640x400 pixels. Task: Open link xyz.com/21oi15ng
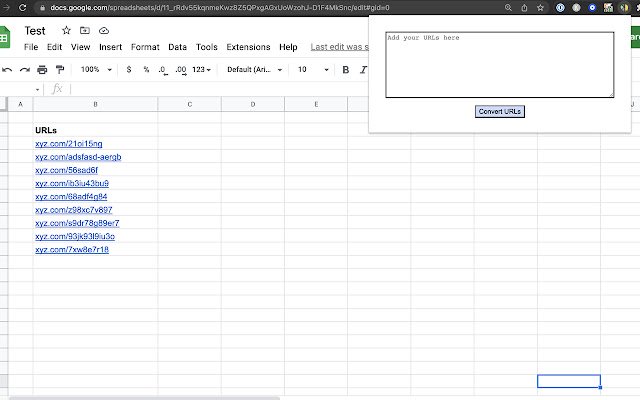pos(69,144)
